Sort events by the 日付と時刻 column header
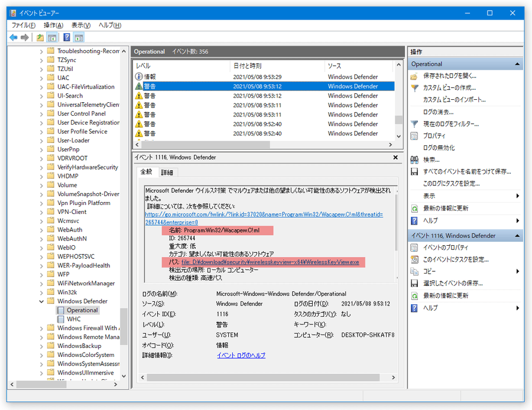Screen dimensions: 532x410 point(278,66)
